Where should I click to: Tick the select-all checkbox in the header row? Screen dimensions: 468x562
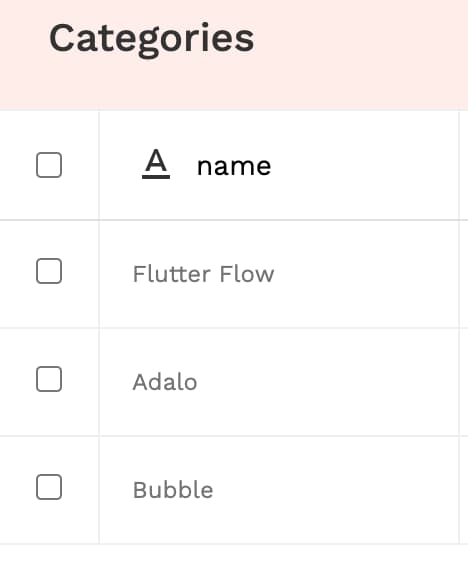tap(49, 165)
